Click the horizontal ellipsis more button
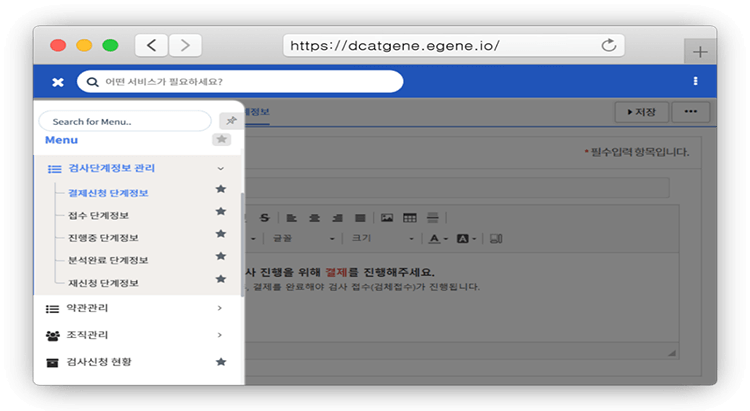The width and height of the screenshot is (750, 411). [x=690, y=112]
